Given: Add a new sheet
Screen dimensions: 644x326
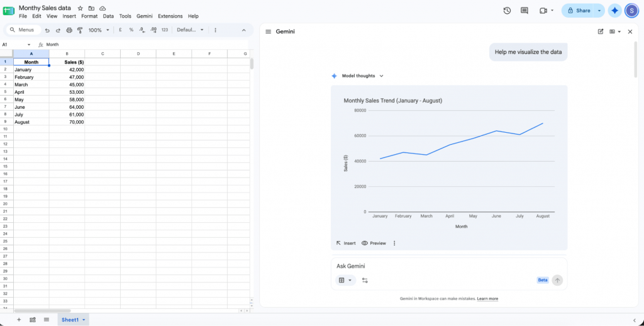Looking at the screenshot, I should [19, 320].
